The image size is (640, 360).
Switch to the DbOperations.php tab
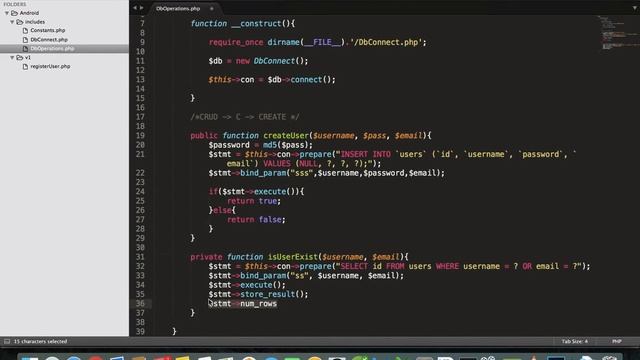coord(178,9)
